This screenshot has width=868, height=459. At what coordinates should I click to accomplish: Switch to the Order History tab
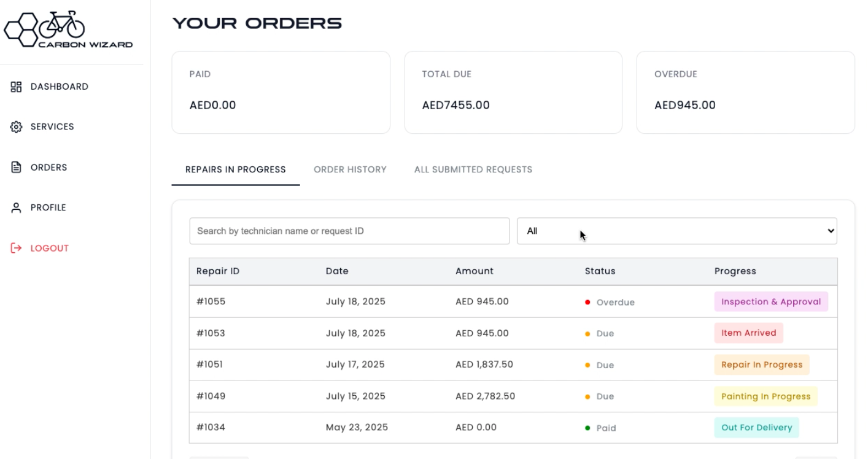tap(349, 169)
